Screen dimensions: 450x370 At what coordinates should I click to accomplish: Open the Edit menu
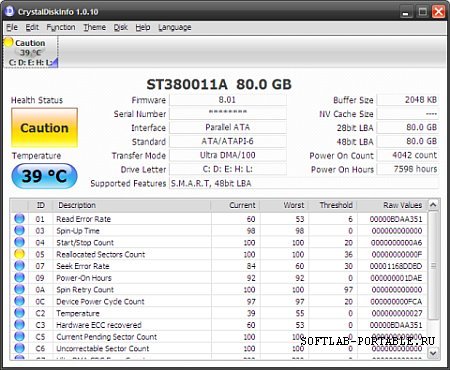click(x=32, y=27)
